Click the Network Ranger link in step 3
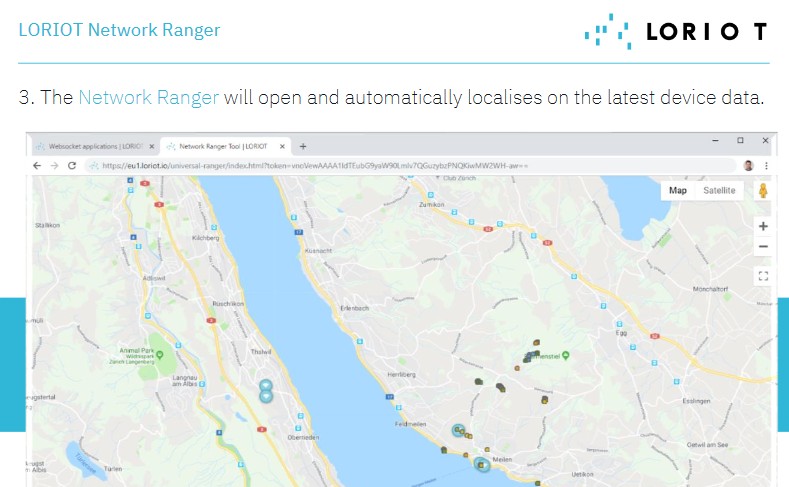789x487 pixels. [x=148, y=97]
